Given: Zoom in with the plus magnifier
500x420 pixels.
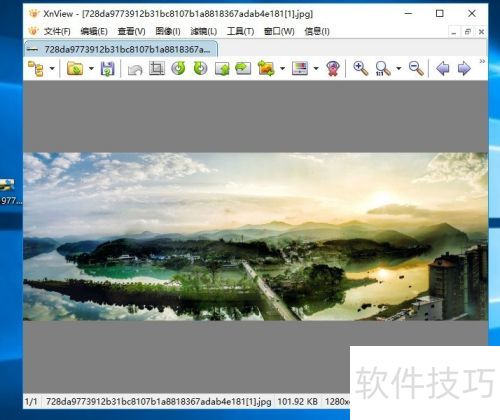Looking at the screenshot, I should tap(361, 68).
